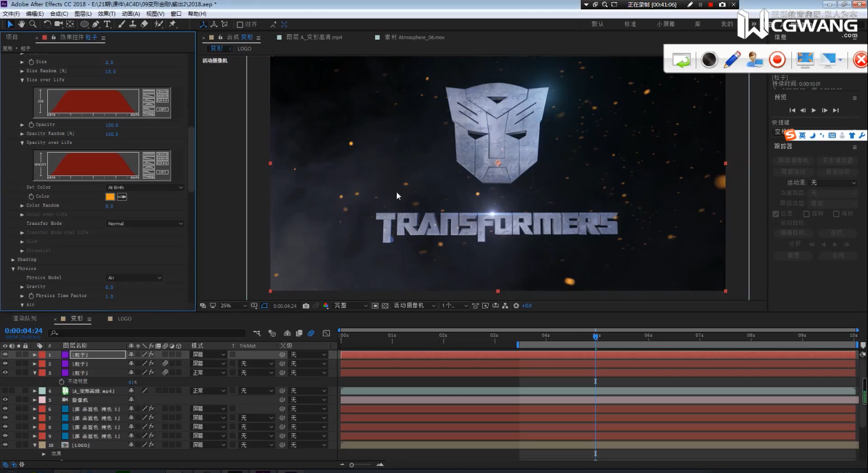
Task: Open the 合成(C) menu
Action: [x=59, y=14]
